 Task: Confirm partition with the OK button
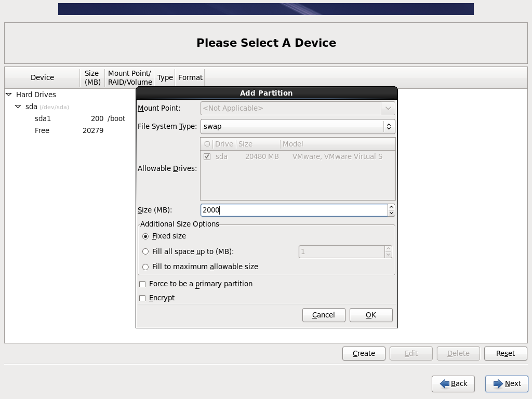(371, 315)
